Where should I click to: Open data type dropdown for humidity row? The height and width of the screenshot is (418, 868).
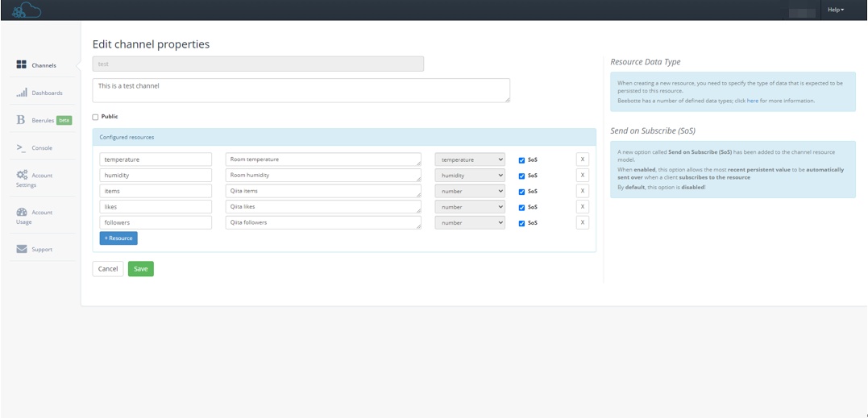pyautogui.click(x=469, y=176)
